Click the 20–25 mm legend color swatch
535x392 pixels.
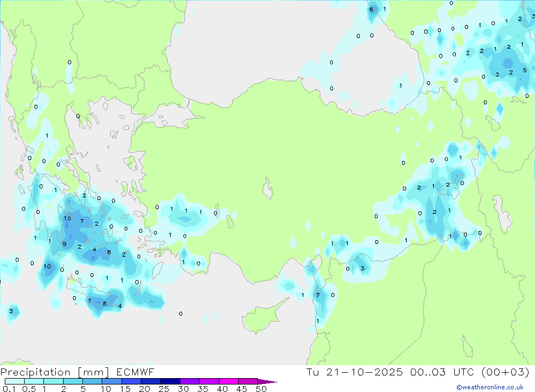tap(151, 381)
